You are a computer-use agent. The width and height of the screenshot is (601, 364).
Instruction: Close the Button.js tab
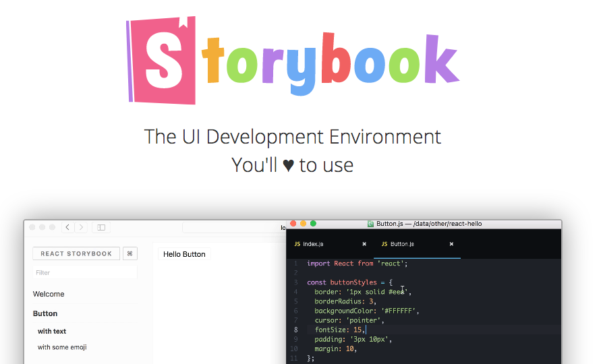click(451, 244)
